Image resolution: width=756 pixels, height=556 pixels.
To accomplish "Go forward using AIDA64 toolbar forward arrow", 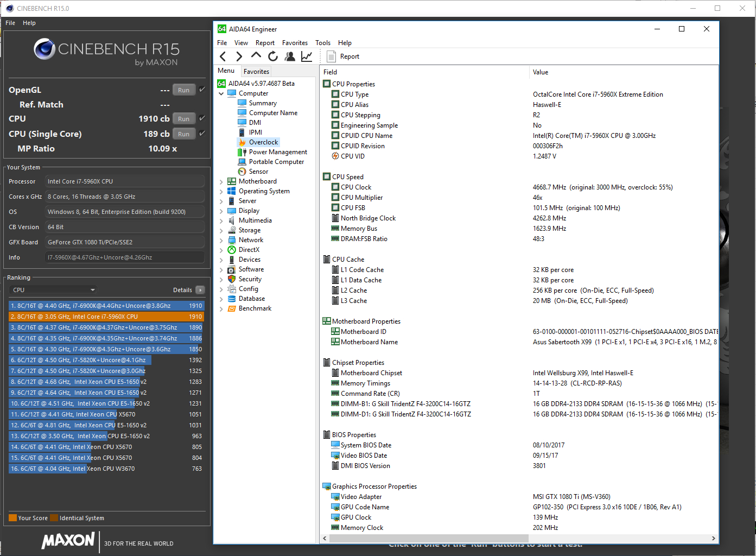I will (x=239, y=56).
